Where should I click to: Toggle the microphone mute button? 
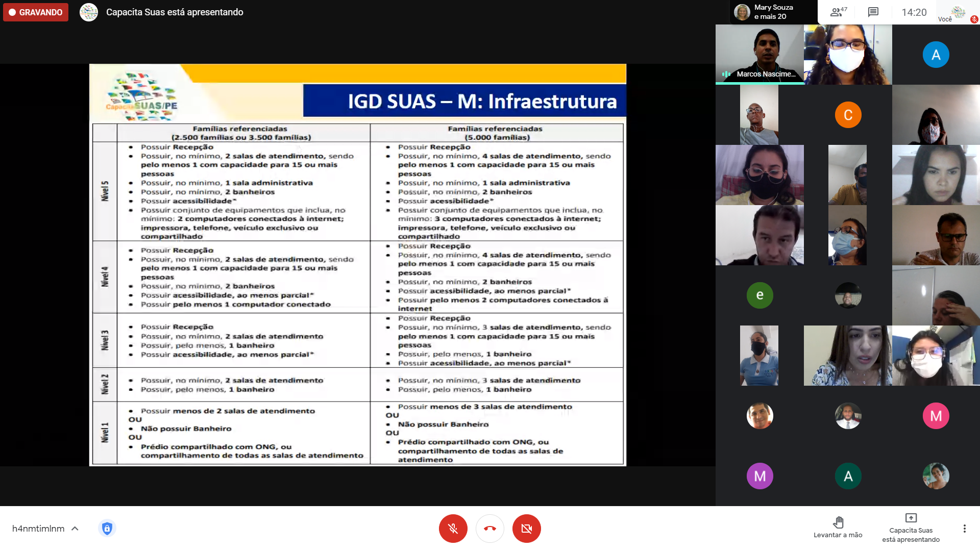click(453, 529)
